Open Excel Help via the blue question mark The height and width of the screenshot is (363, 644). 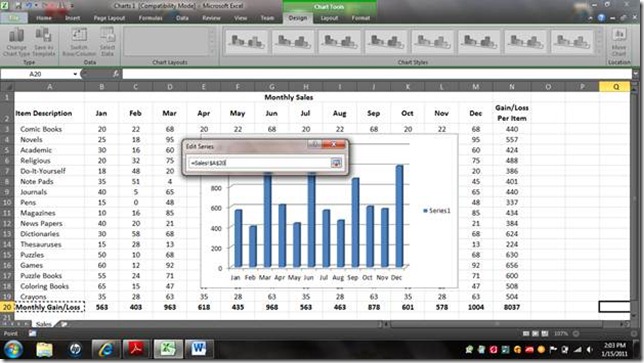click(601, 18)
